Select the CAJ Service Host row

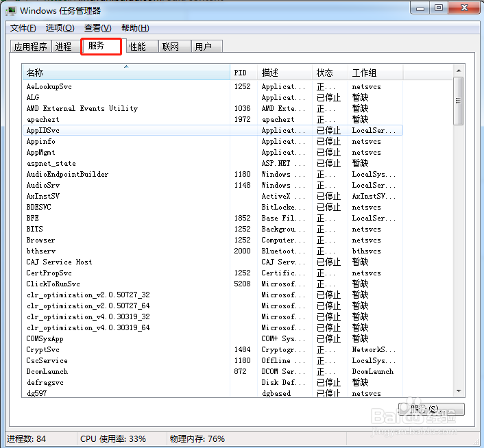(213, 262)
